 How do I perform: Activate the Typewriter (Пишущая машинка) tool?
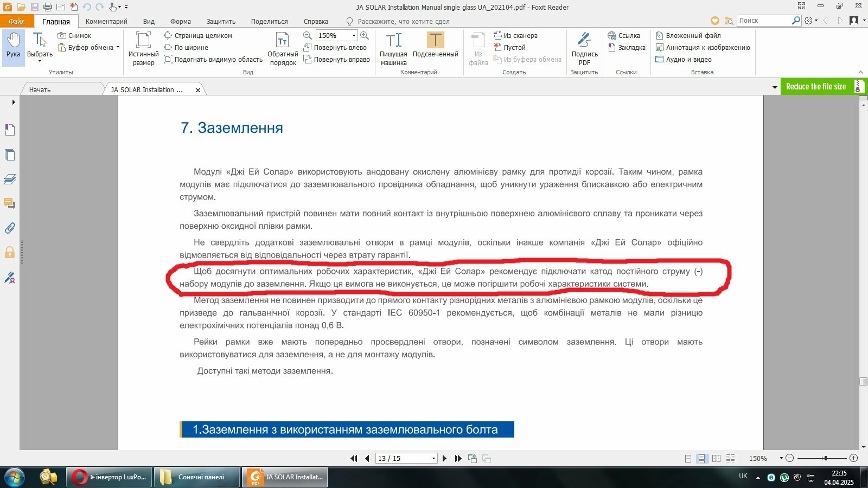(393, 49)
